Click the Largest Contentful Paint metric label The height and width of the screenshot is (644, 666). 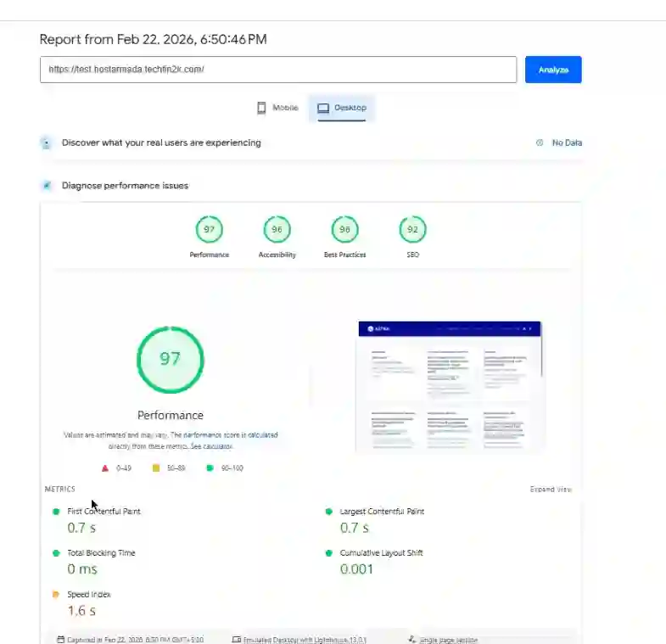[x=382, y=512]
